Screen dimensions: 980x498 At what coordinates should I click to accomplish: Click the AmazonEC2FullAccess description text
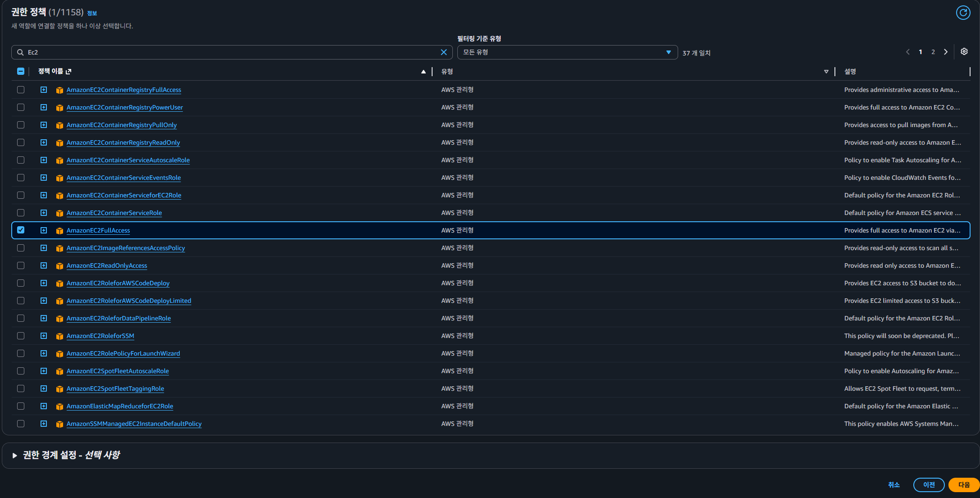[x=903, y=230]
